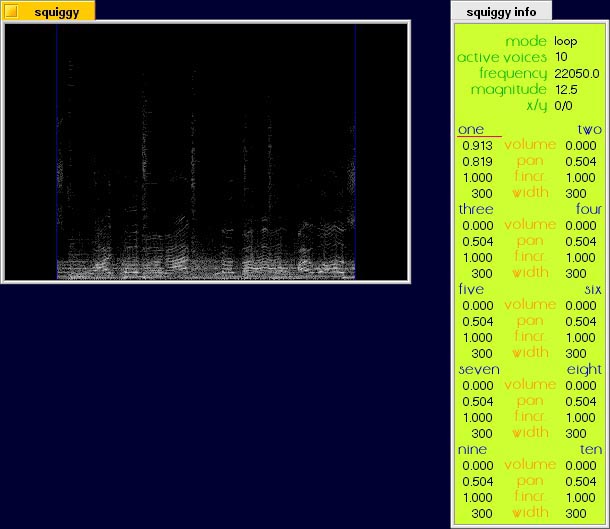This screenshot has width=610, height=529.
Task: Select the squiggy info title tab
Action: pos(501,11)
